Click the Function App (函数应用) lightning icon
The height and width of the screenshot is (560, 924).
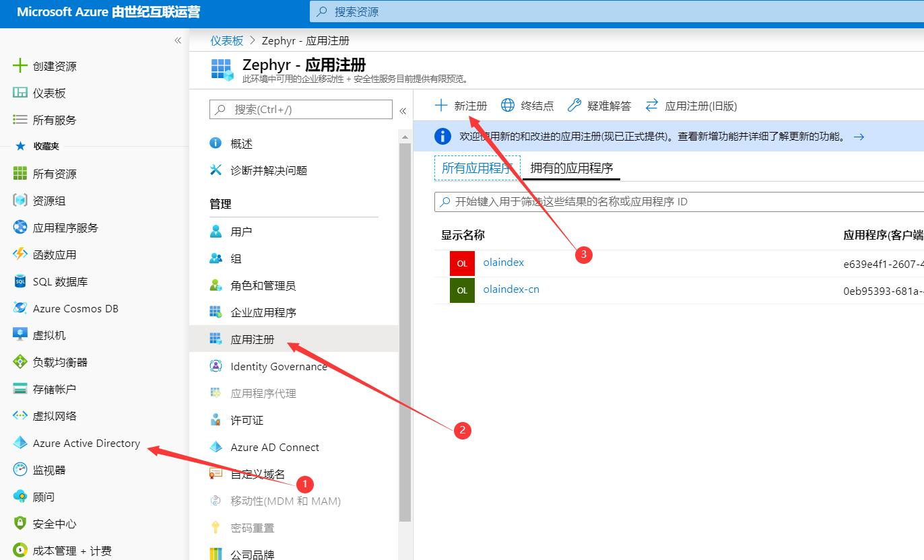(20, 254)
